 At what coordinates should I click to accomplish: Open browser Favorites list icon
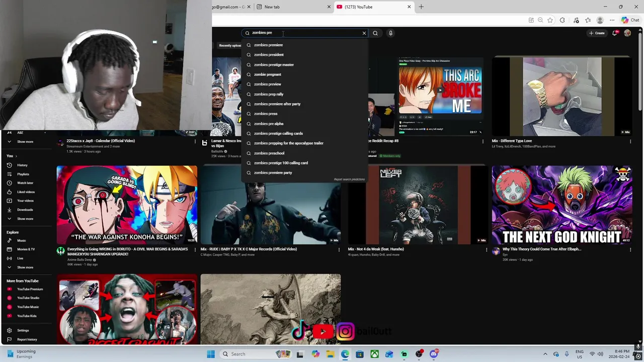[x=588, y=20]
